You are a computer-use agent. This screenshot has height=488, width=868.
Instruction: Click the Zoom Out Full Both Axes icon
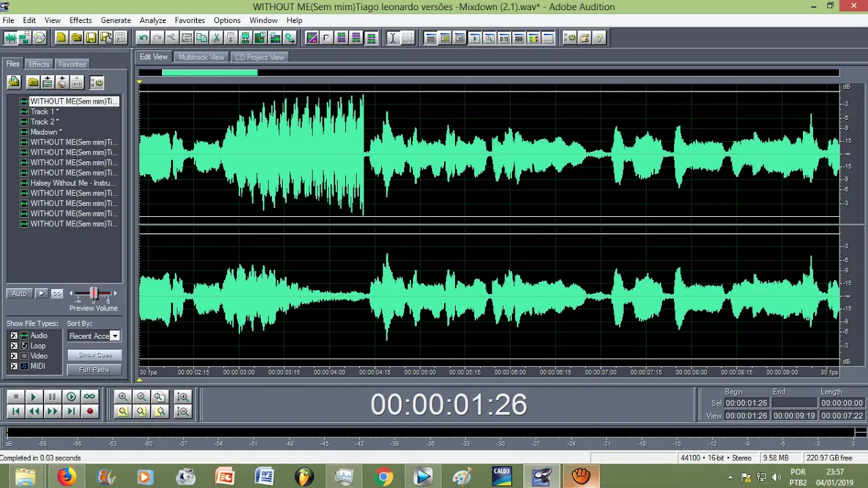coord(159,397)
